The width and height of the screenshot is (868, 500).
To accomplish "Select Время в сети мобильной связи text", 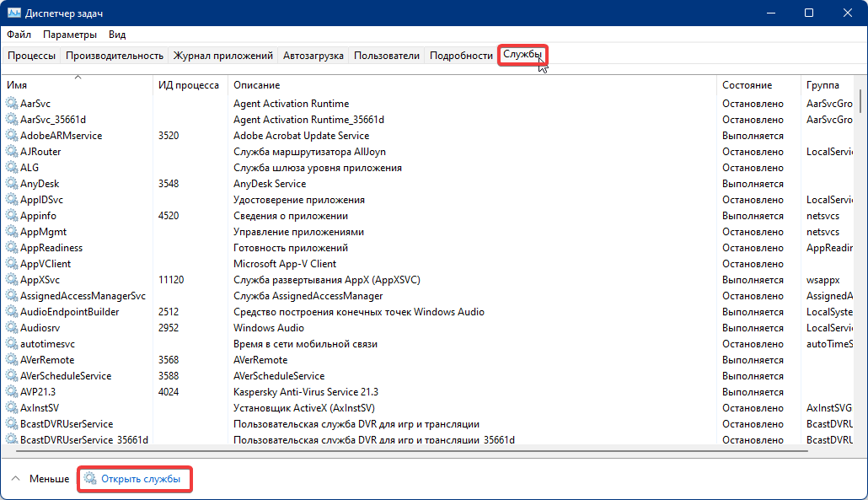I will tap(305, 344).
